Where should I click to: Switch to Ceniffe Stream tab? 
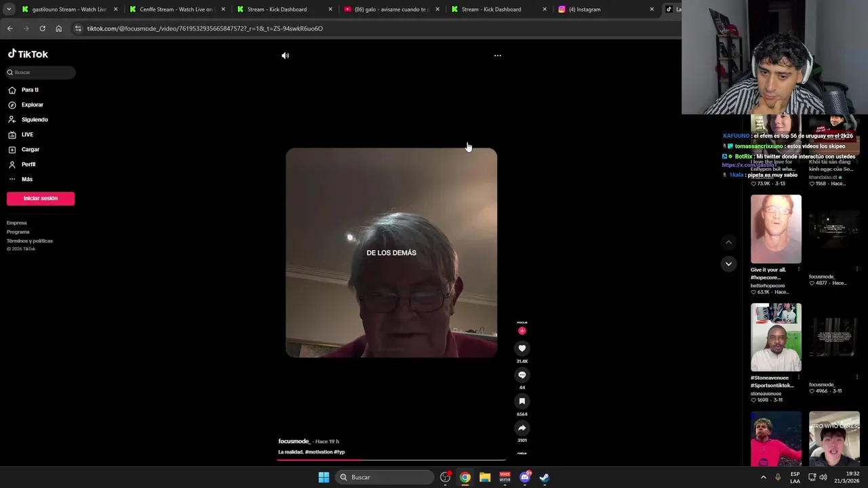coord(176,9)
